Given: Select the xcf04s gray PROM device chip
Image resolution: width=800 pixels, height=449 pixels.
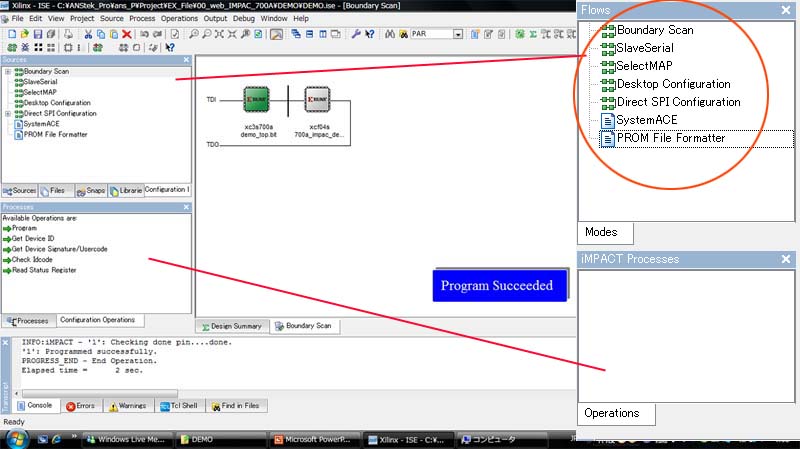Looking at the screenshot, I should tap(317, 99).
